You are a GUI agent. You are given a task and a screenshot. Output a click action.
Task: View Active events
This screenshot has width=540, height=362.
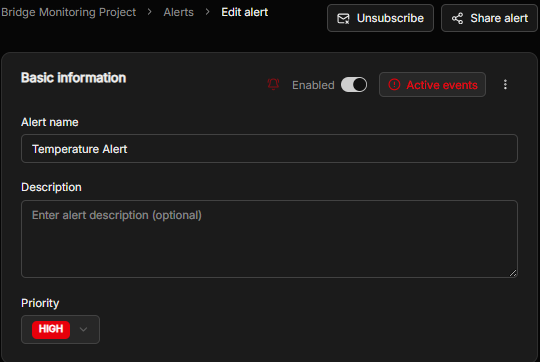433,85
